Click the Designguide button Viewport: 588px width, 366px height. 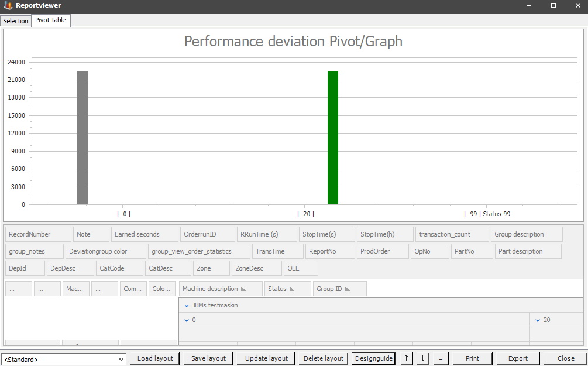373,358
